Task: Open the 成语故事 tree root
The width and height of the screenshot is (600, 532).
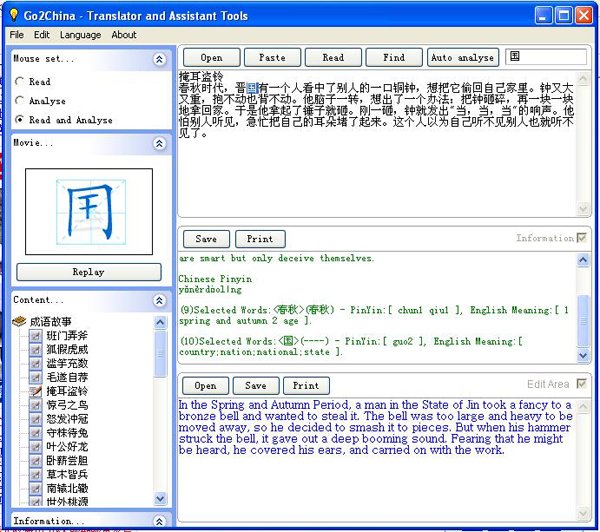Action: point(51,322)
